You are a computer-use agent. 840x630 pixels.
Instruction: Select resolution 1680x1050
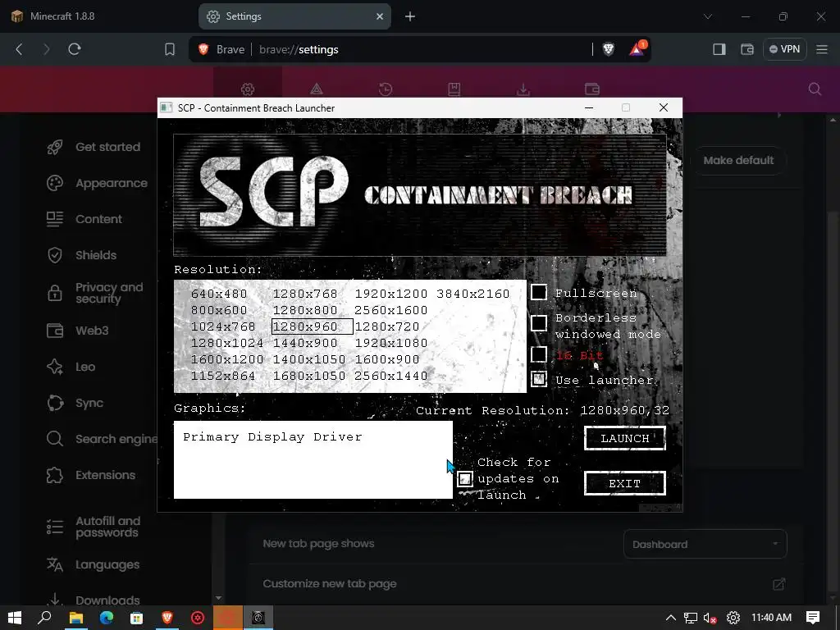click(x=309, y=376)
